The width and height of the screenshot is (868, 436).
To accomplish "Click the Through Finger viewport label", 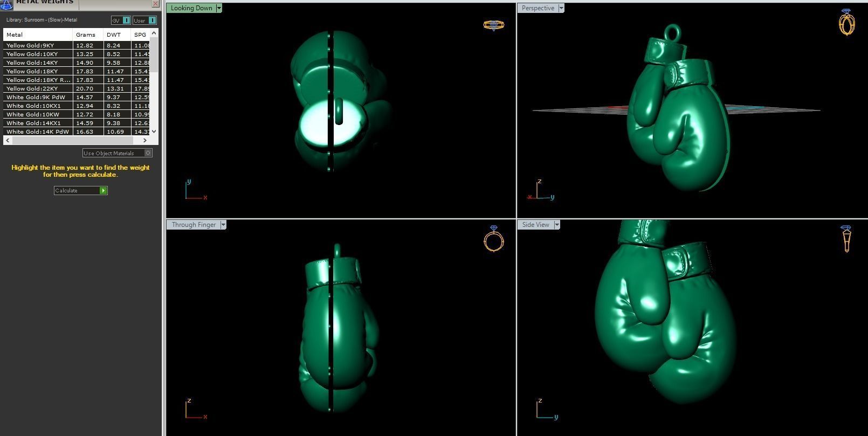I will (194, 225).
